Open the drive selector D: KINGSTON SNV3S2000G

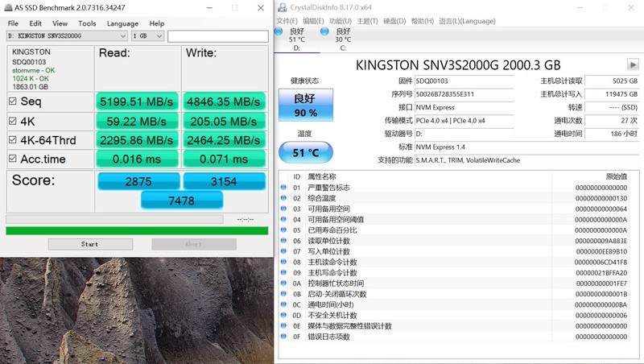click(67, 36)
